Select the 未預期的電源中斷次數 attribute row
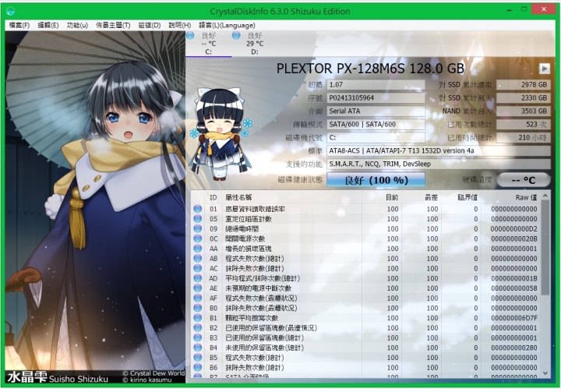Screen dimensions: 561x392 pos(365,288)
